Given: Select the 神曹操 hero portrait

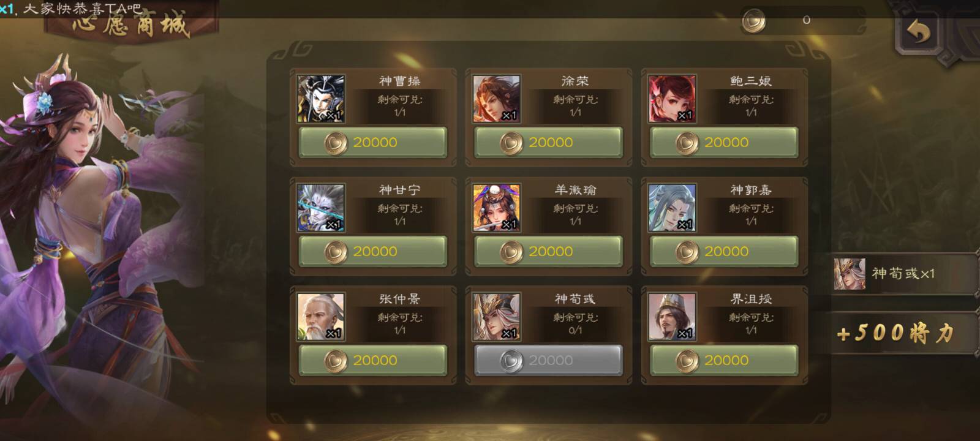Looking at the screenshot, I should pyautogui.click(x=321, y=99).
